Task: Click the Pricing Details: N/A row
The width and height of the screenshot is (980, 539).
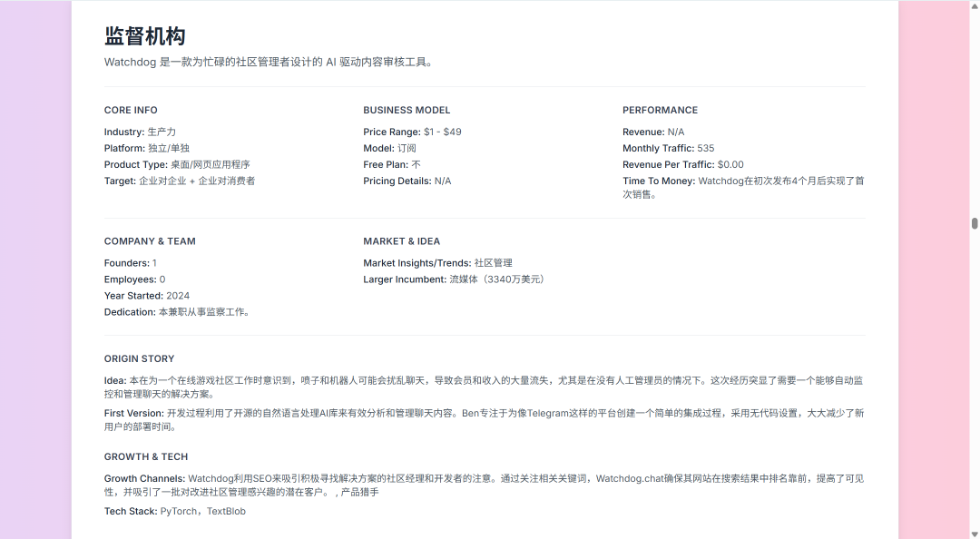Action: pyautogui.click(x=407, y=181)
